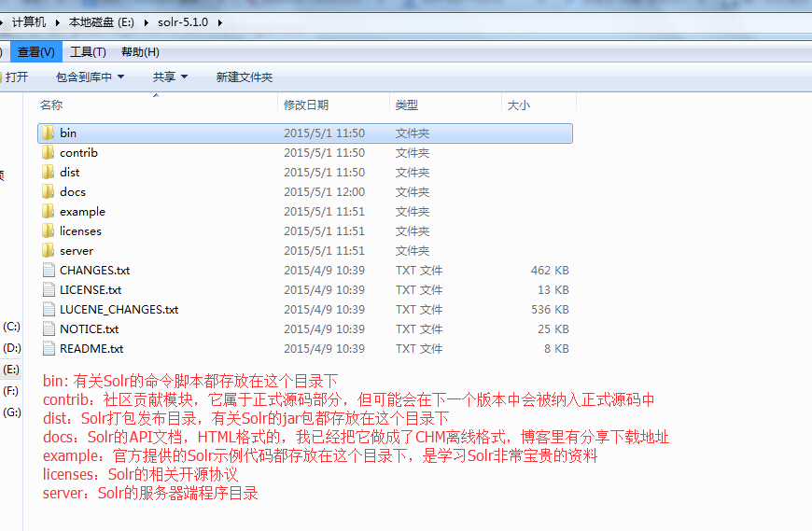
Task: Click the file name NOTICE.txt
Action: [x=89, y=329]
